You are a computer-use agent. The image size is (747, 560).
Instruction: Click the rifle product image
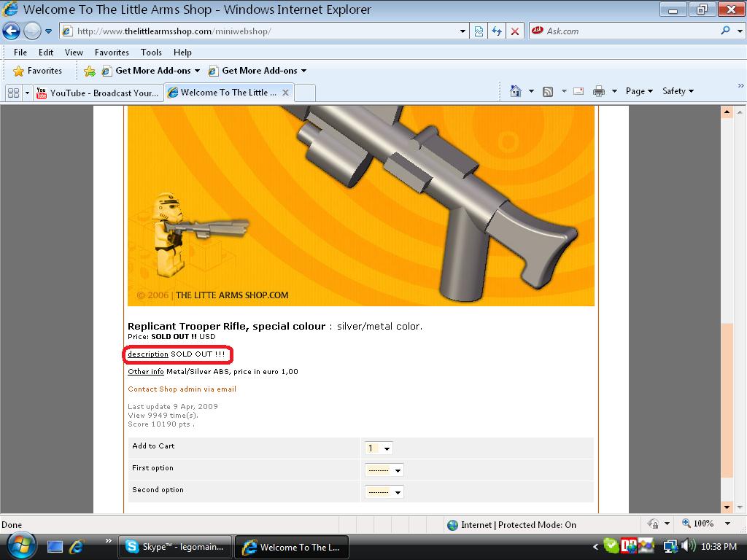click(x=360, y=206)
